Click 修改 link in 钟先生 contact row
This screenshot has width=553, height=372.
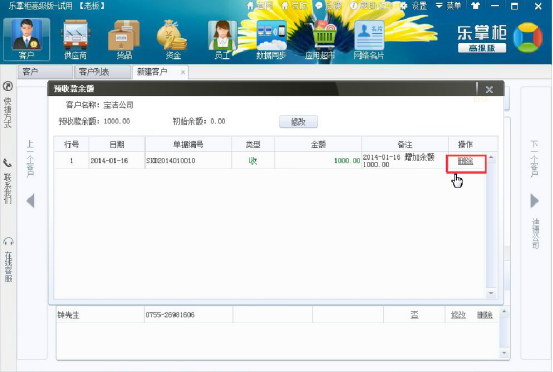coord(458,315)
